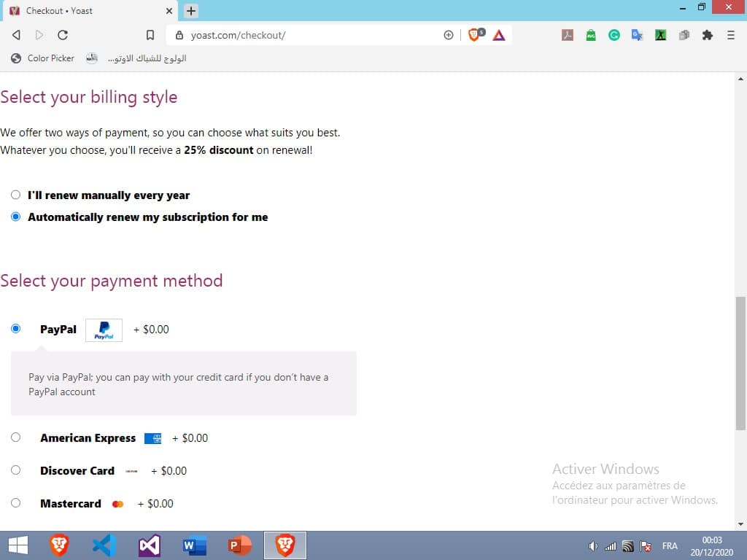Click the '25% discount' bold text
This screenshot has height=560, width=747.
pyautogui.click(x=219, y=150)
